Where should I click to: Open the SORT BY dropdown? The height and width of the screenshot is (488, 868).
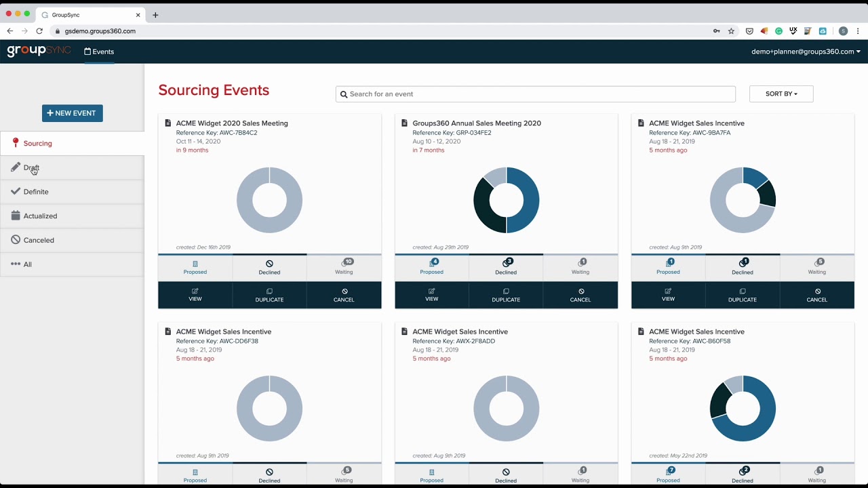(x=781, y=94)
